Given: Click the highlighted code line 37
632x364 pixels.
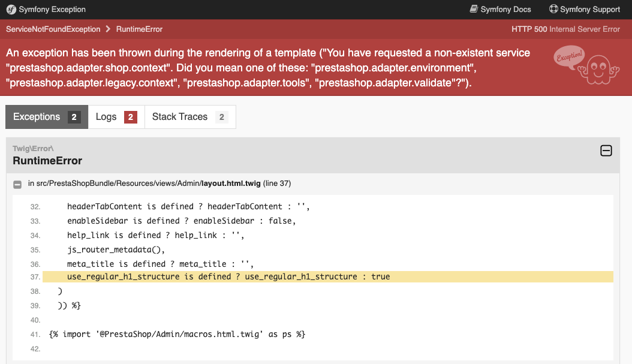Looking at the screenshot, I should click(228, 276).
